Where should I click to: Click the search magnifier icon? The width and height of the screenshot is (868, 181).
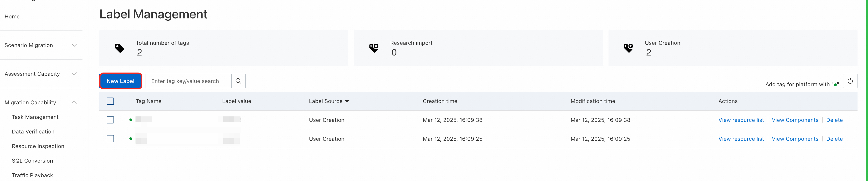[238, 81]
